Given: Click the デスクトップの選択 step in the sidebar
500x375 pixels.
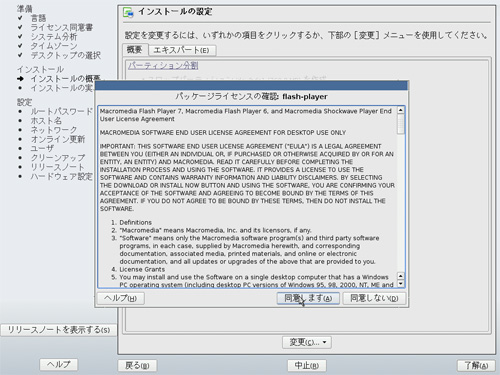Looking at the screenshot, I should (x=66, y=55).
